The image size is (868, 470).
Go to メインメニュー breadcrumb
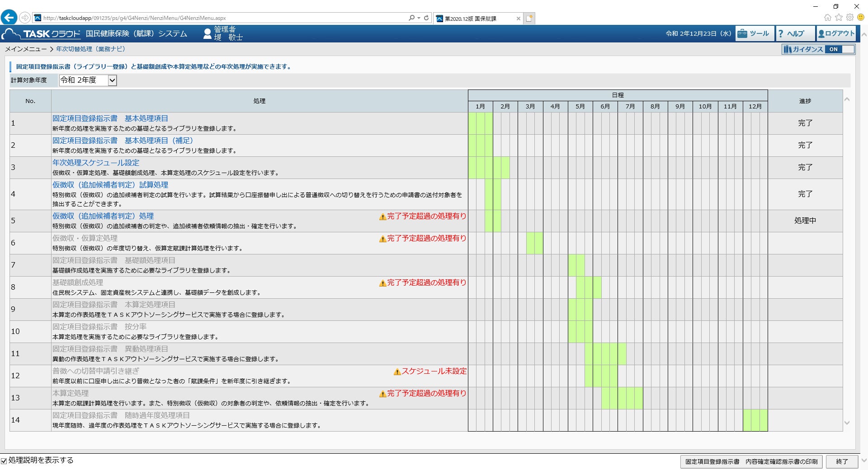click(26, 49)
